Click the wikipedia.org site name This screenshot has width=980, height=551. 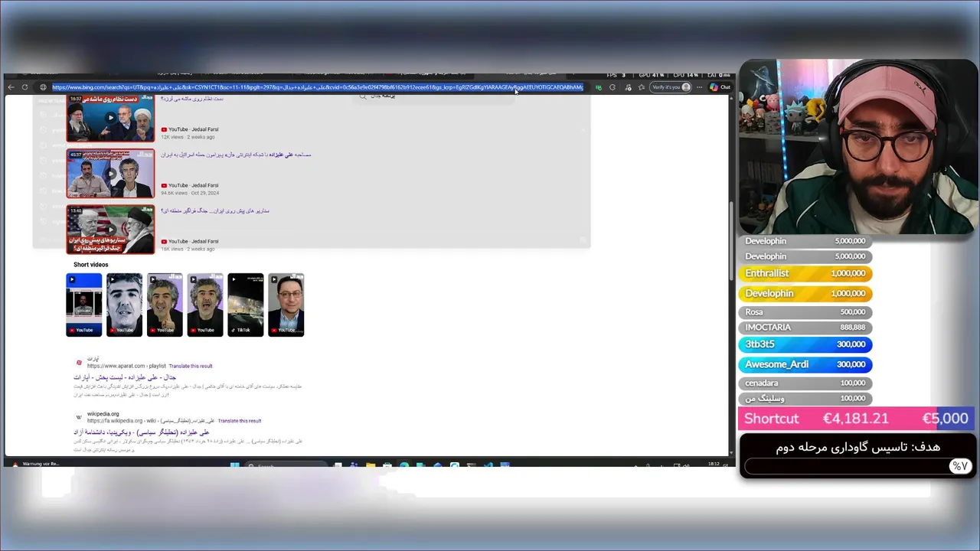click(103, 414)
